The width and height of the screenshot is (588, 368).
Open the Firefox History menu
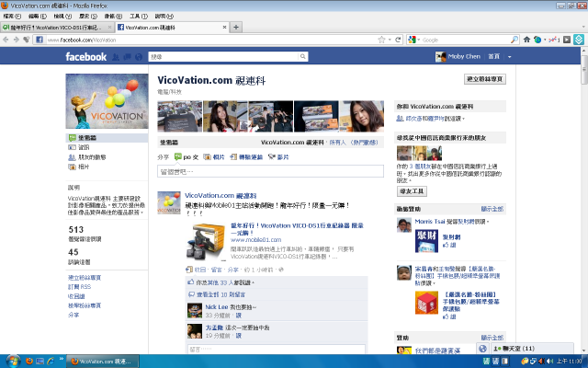[x=88, y=17]
